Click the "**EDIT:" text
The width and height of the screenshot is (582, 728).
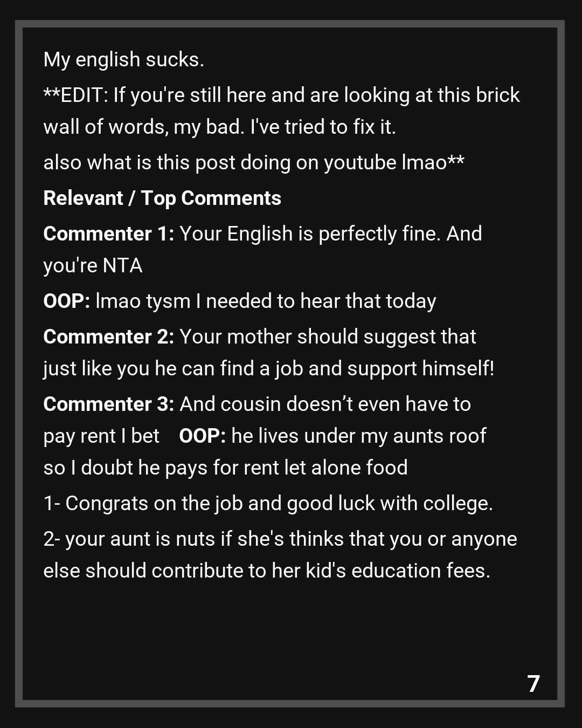point(75,95)
